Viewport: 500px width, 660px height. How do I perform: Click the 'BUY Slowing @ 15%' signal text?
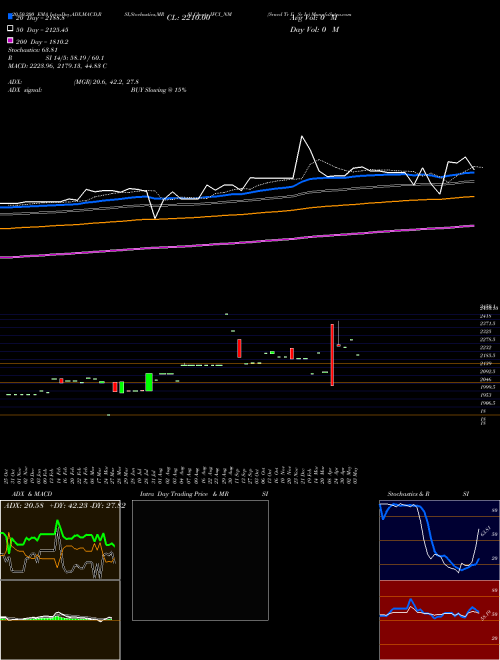pyautogui.click(x=158, y=90)
